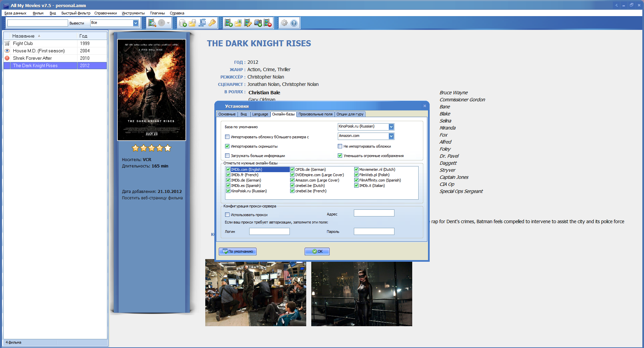Open the stock exchange scene screenshot
Viewport: 644px width, 348px height.
(256, 293)
